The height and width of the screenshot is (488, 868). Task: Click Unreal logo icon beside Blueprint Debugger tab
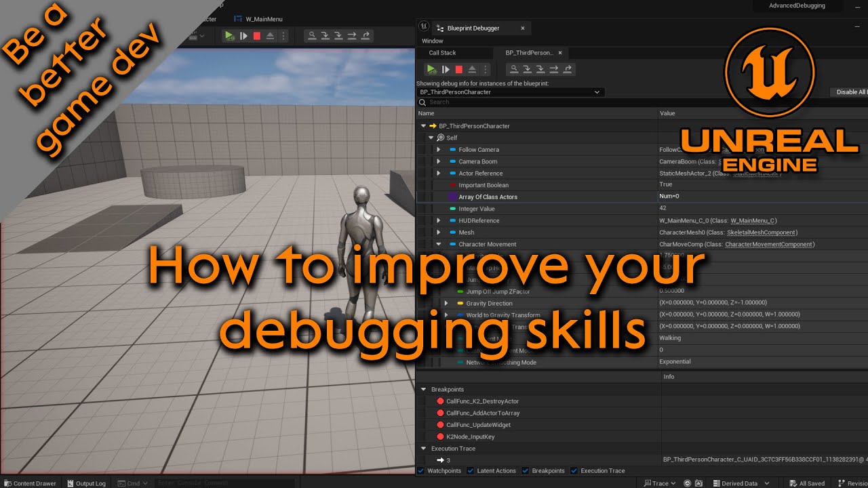tap(424, 26)
